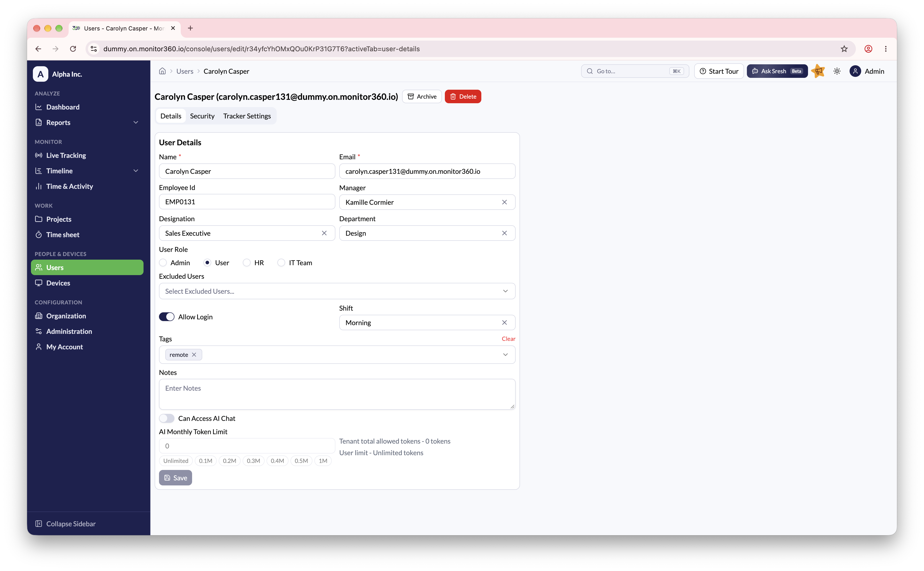924x571 pixels.
Task: Set token limit to Unlimited chip
Action: [x=175, y=461]
